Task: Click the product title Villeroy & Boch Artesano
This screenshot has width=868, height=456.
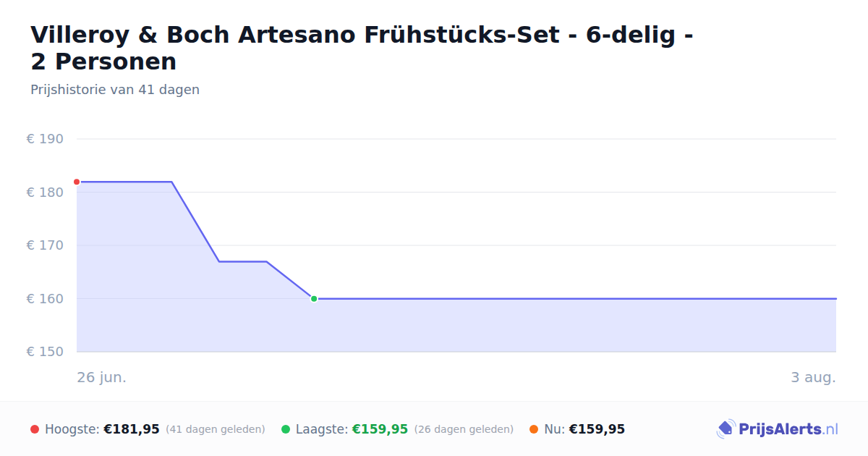Action: pyautogui.click(x=362, y=48)
